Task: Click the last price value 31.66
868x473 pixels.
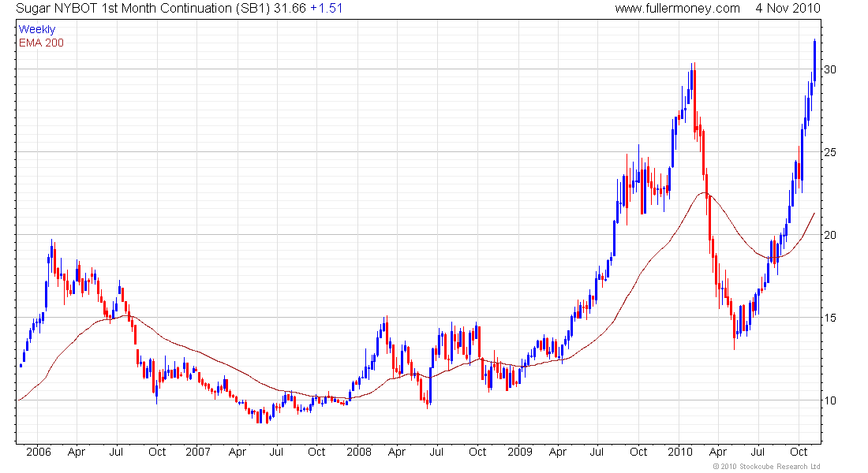Action: tap(290, 9)
